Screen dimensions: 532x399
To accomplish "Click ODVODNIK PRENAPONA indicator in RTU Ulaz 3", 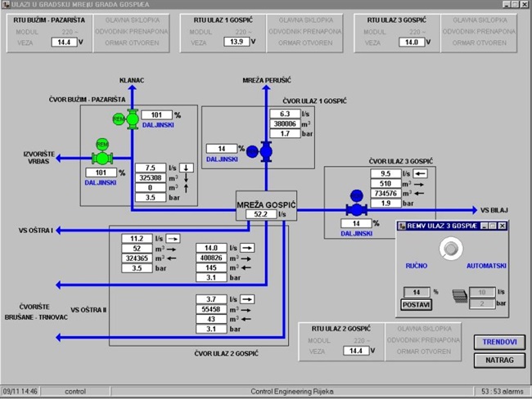I will (x=480, y=32).
